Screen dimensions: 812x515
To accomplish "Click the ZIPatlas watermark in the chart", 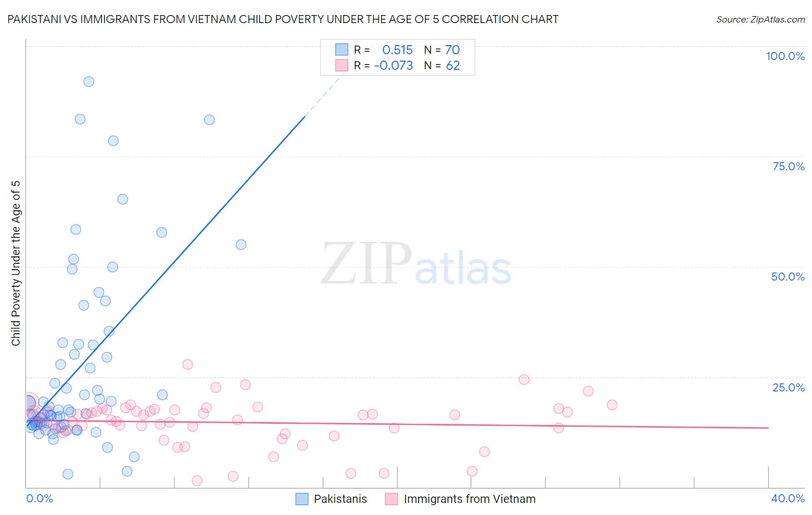I will (416, 264).
